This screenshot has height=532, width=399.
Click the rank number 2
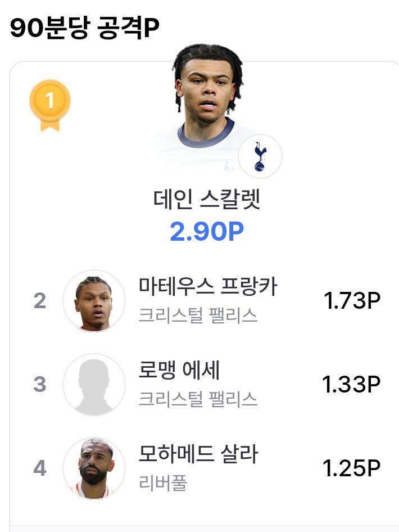[40, 301]
